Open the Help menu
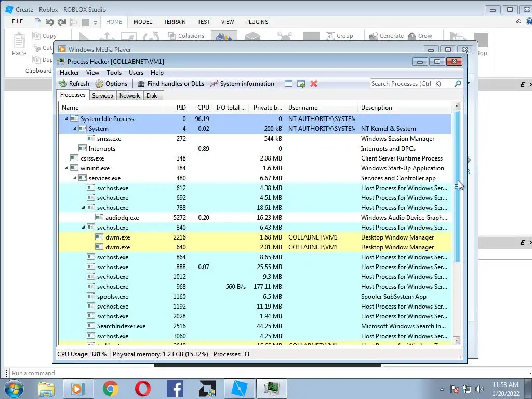532x399 pixels. coord(157,73)
